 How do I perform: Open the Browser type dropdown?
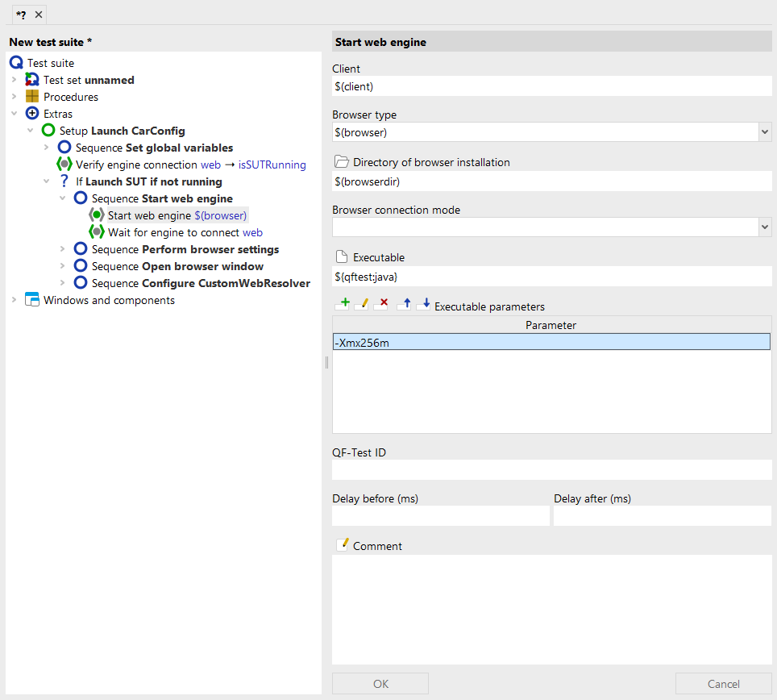coord(764,132)
